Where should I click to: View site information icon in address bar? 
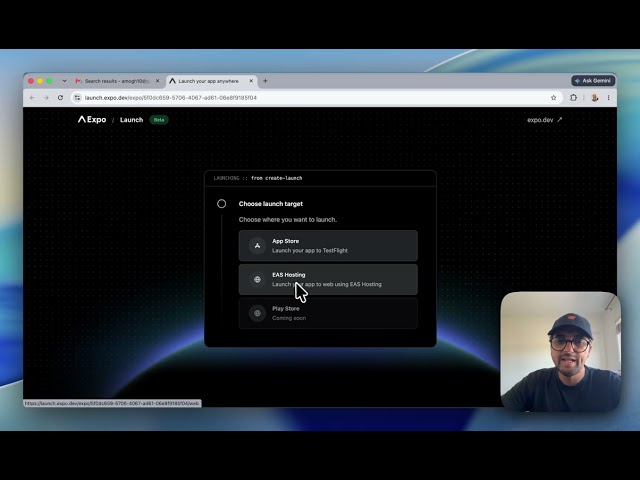77,98
